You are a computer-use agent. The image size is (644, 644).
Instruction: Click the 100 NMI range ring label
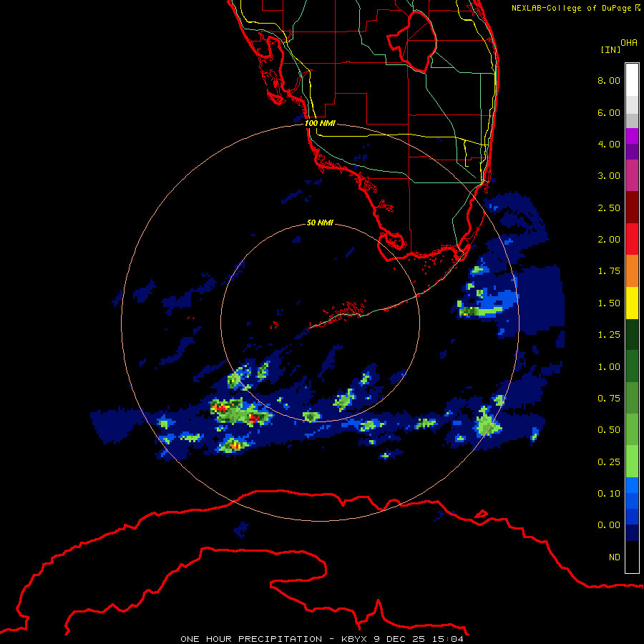[320, 123]
